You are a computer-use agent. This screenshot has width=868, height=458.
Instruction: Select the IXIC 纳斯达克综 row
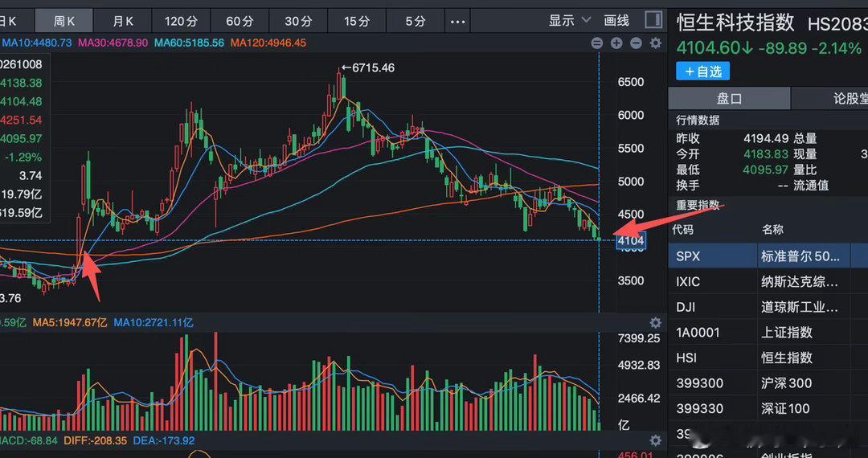768,281
